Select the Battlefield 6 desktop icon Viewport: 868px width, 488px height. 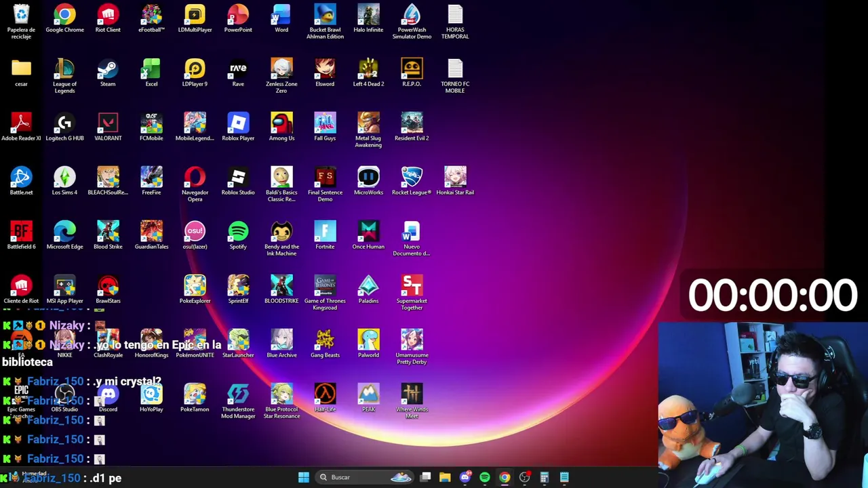(21, 236)
